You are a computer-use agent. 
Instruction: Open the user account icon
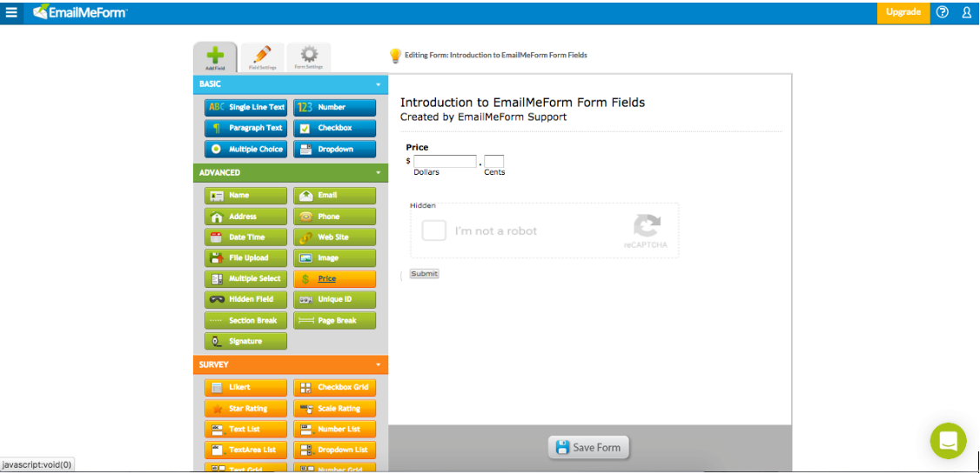pos(966,12)
